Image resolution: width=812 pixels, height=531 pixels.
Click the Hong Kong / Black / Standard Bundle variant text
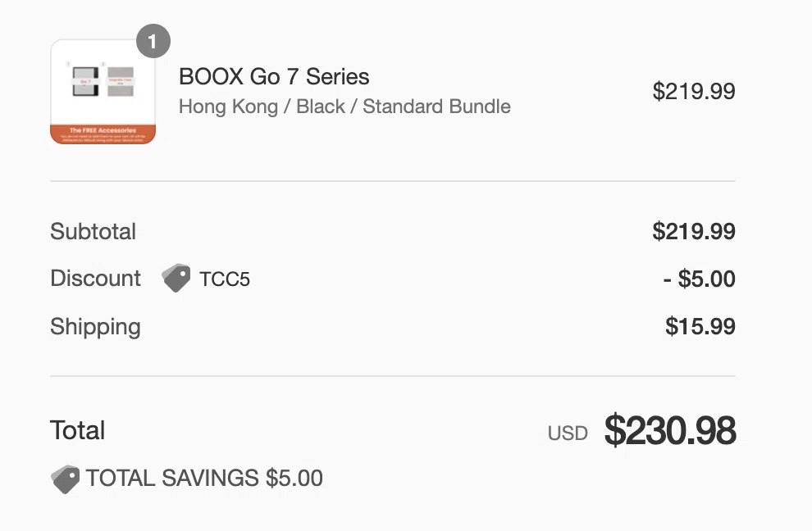point(344,106)
